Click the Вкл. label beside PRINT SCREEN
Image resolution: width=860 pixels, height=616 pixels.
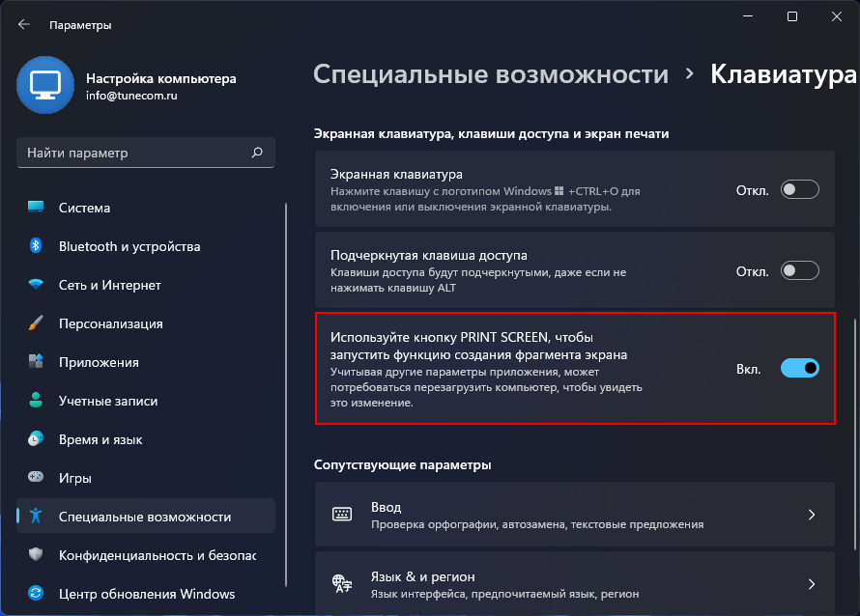click(x=749, y=369)
